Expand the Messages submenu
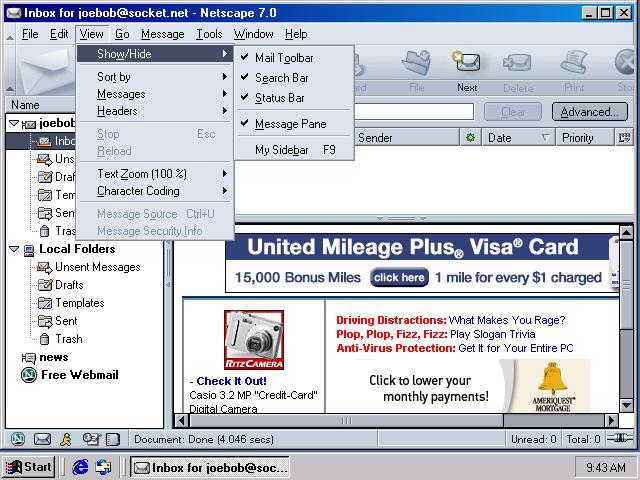The width and height of the screenshot is (640, 480). (155, 94)
